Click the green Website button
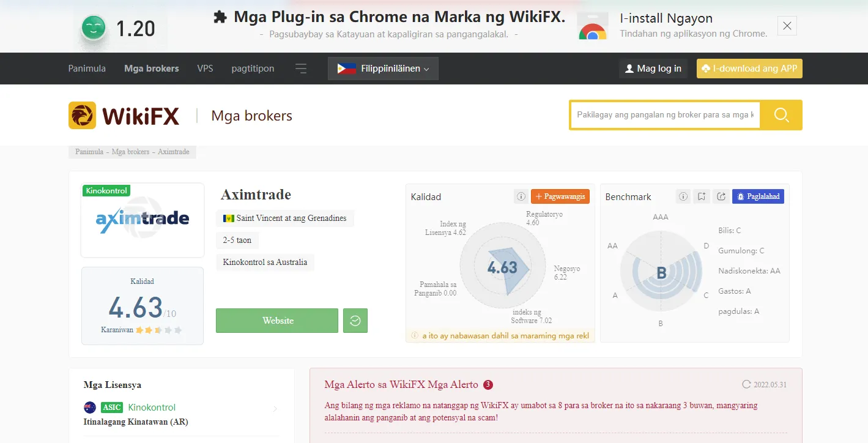Screen dimensions: 868x443 277,321
